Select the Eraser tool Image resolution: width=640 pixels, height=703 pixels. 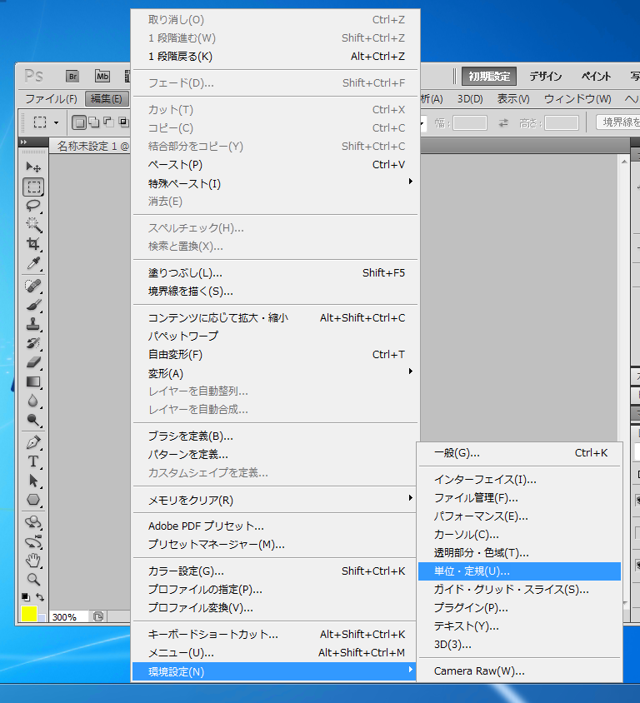coord(33,362)
